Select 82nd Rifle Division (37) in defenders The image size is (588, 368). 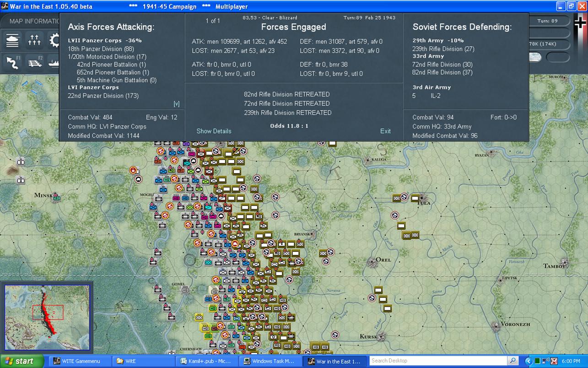[x=442, y=72]
